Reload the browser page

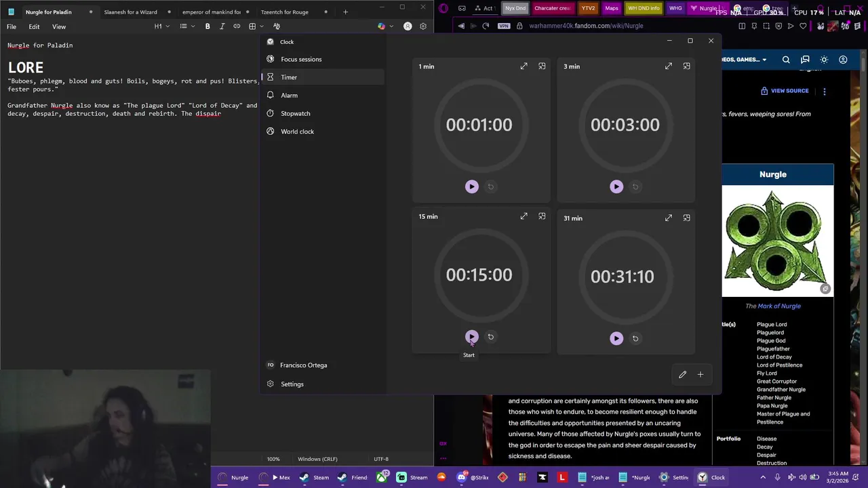(x=486, y=26)
